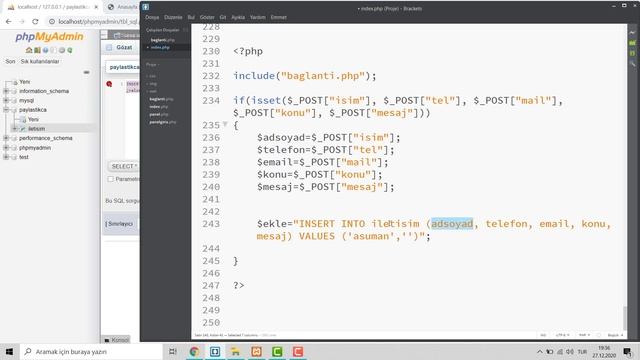Image resolution: width=640 pixels, height=360 pixels.
Task: Open the Proje dropdown in Brackets sidebar
Action: [x=153, y=64]
